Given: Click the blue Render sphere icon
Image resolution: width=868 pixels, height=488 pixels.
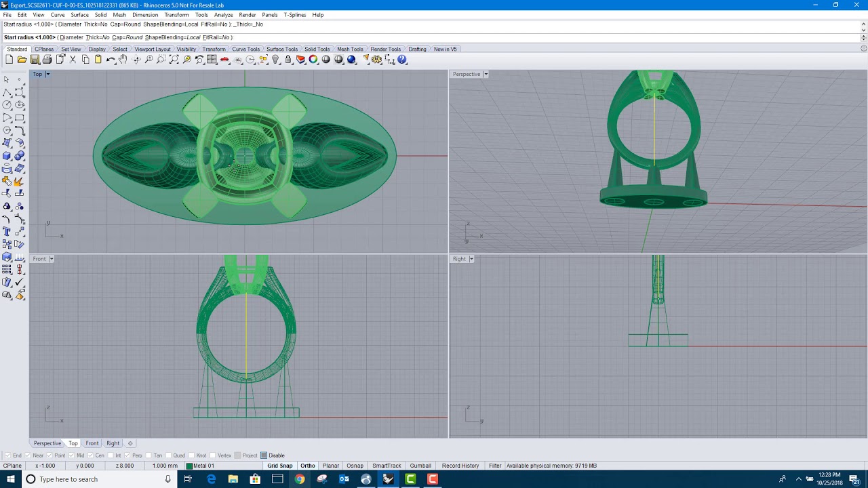Looking at the screenshot, I should 351,60.
